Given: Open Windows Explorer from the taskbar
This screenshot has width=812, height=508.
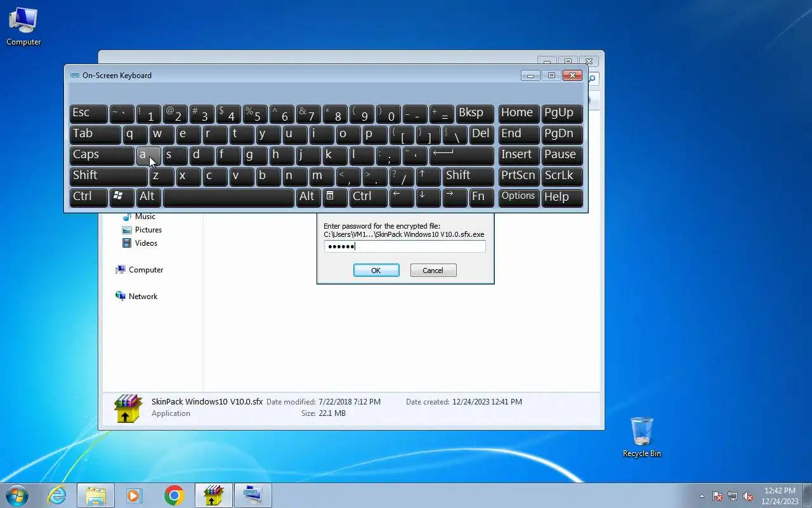Looking at the screenshot, I should click(x=96, y=495).
